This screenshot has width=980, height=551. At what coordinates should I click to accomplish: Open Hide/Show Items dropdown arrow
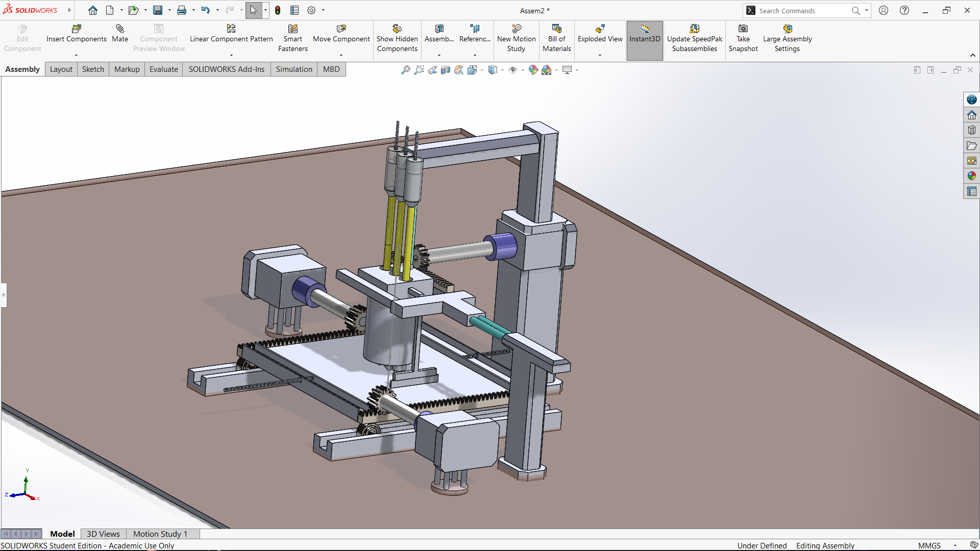[x=523, y=70]
